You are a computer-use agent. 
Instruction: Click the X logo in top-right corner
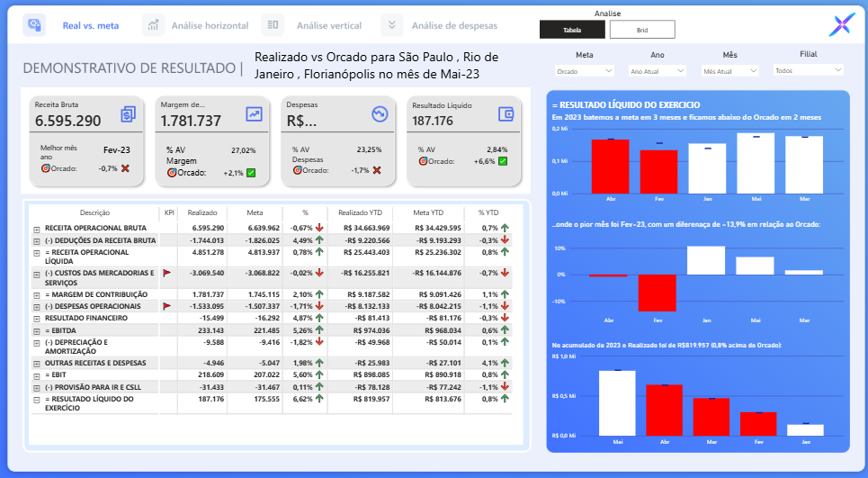(x=841, y=26)
